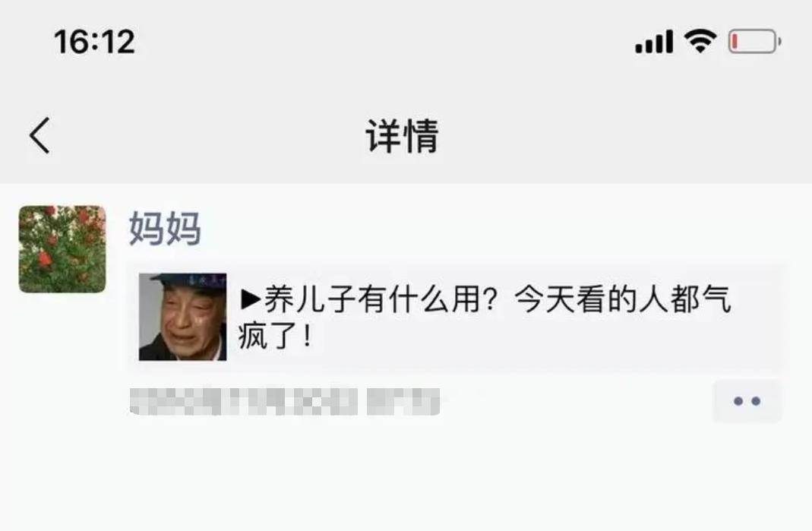The height and width of the screenshot is (531, 812).
Task: Tap empty status bar area beside clock
Action: coord(384,42)
